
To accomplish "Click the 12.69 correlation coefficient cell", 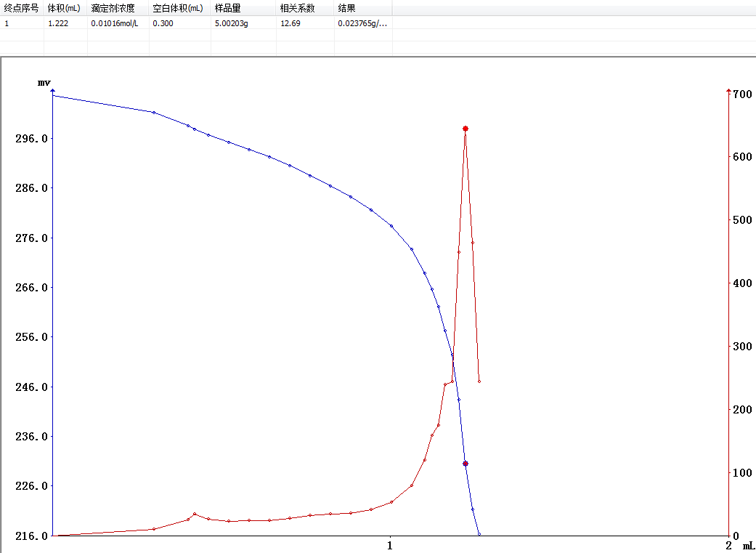I will (290, 23).
